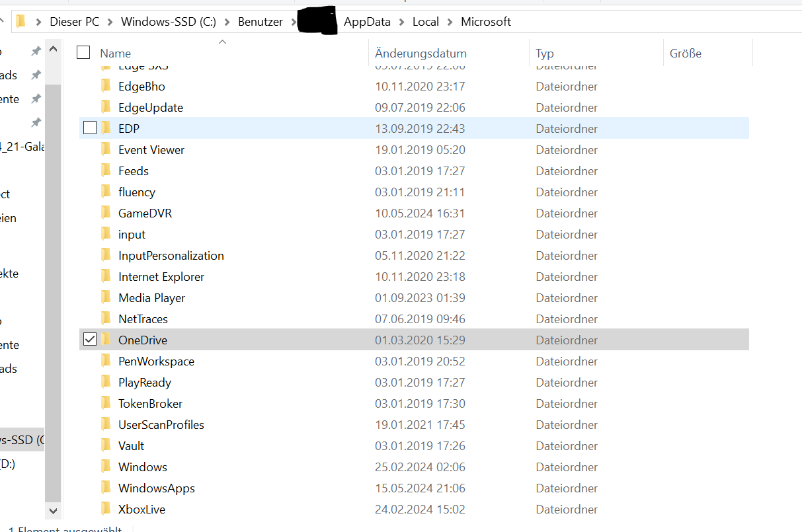The height and width of the screenshot is (532, 802).
Task: Go to Local in address bar
Action: pyautogui.click(x=426, y=22)
